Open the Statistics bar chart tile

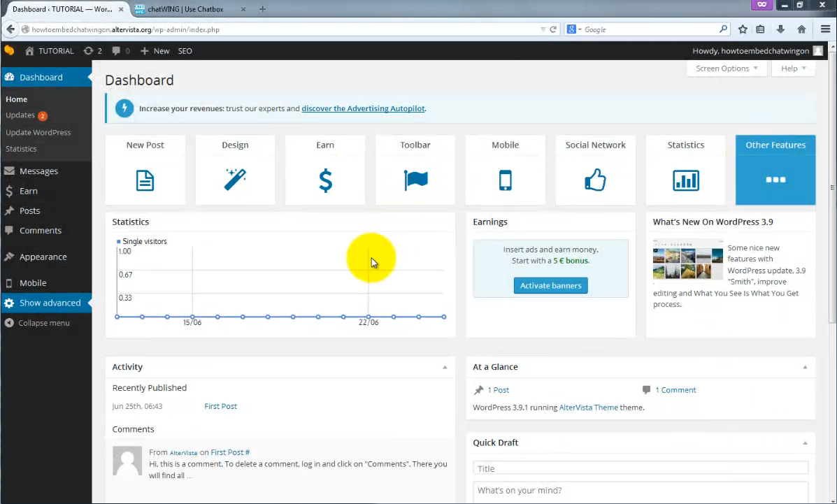[685, 170]
